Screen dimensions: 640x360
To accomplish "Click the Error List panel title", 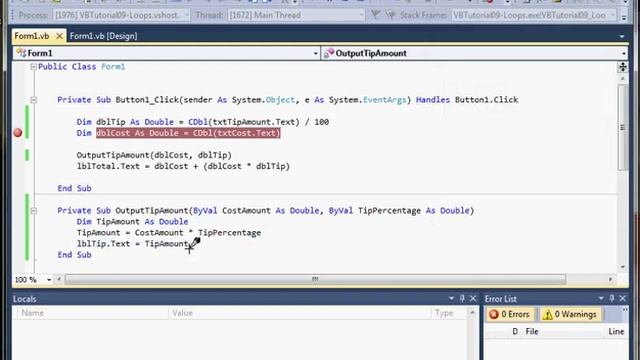I will pos(501,299).
